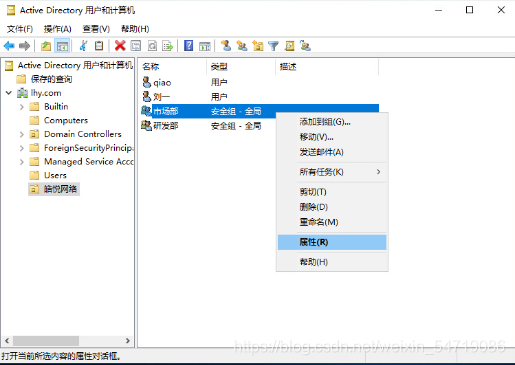Image resolution: width=515 pixels, height=365 pixels.
Task: Click the Create new user toolbar icon
Action: (x=226, y=46)
